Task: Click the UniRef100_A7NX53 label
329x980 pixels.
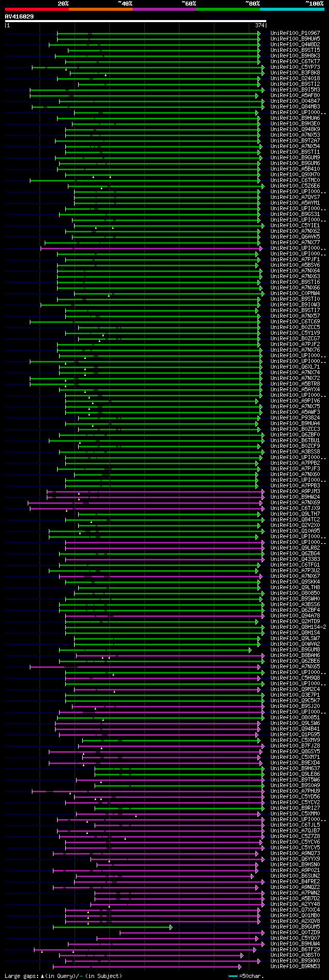Action: click(295, 135)
